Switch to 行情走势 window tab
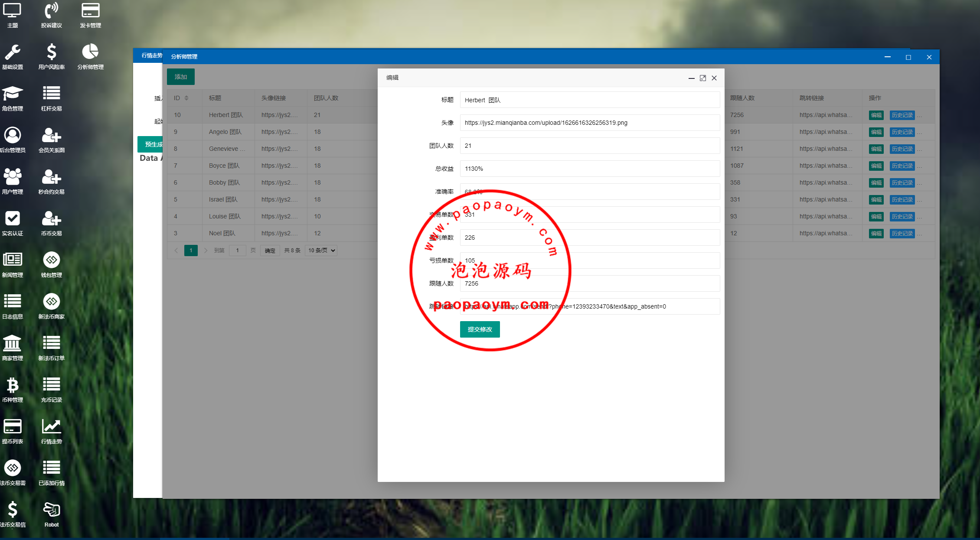Image resolution: width=980 pixels, height=540 pixels. [x=151, y=56]
